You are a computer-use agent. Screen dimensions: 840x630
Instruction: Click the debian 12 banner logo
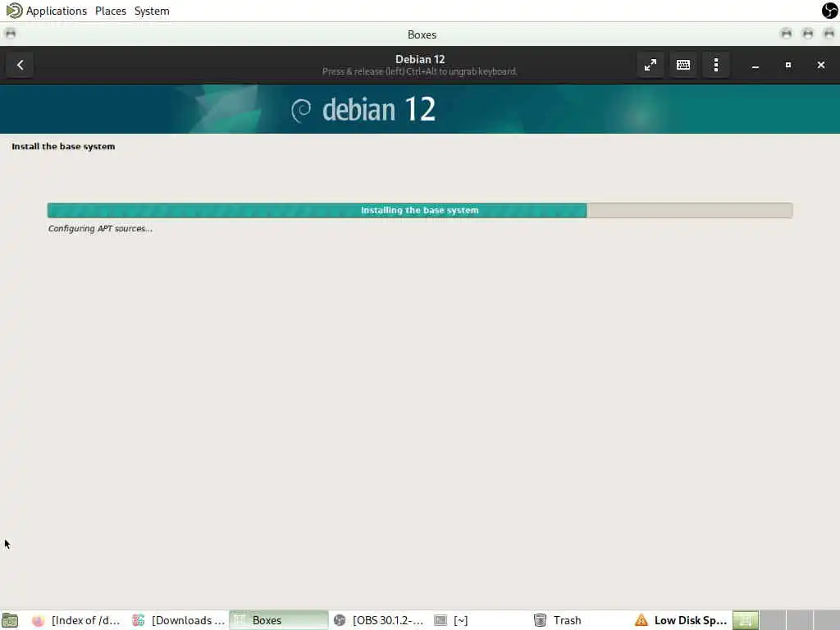pyautogui.click(x=363, y=110)
